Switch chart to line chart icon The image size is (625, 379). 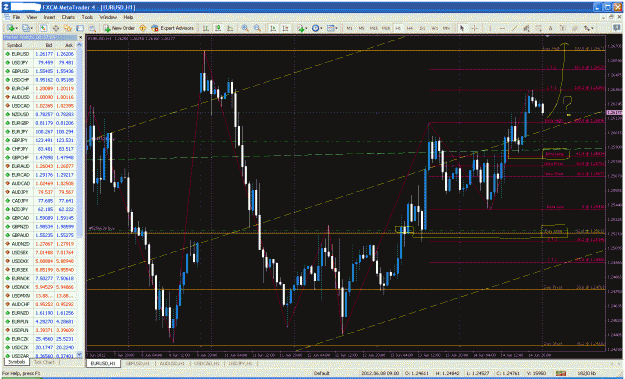coord(230,28)
